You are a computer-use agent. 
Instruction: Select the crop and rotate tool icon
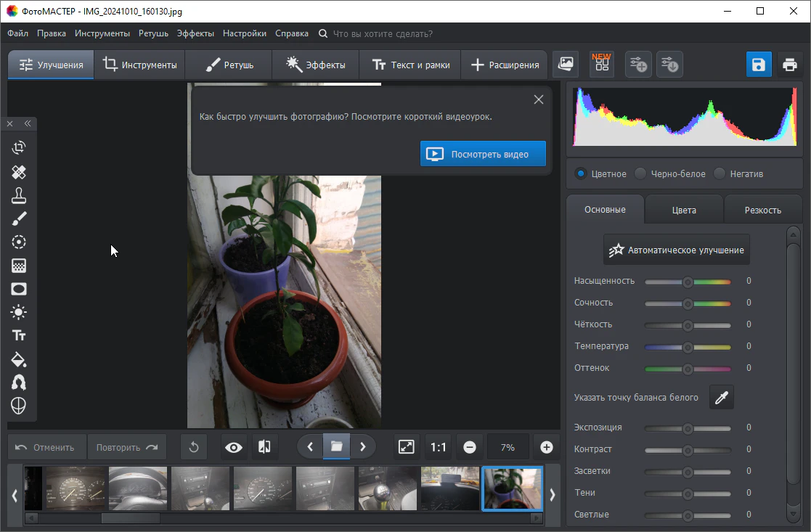tap(19, 148)
